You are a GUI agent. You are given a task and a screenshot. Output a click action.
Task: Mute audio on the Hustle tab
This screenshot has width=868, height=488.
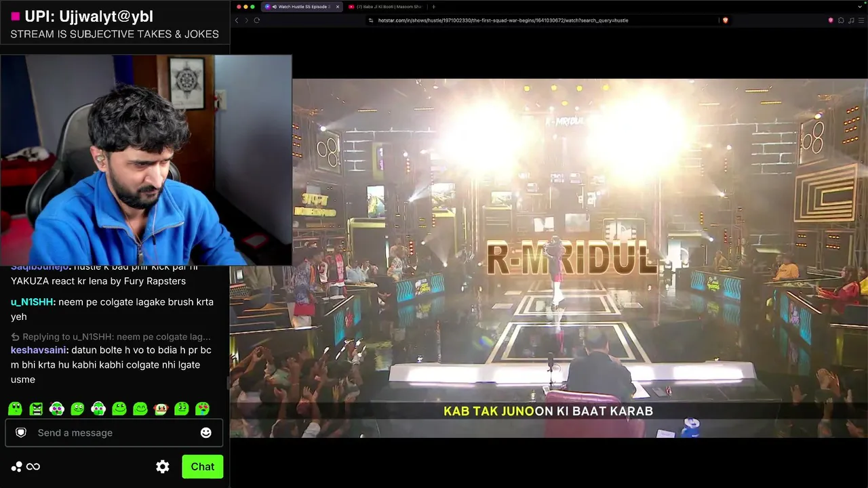pyautogui.click(x=274, y=7)
